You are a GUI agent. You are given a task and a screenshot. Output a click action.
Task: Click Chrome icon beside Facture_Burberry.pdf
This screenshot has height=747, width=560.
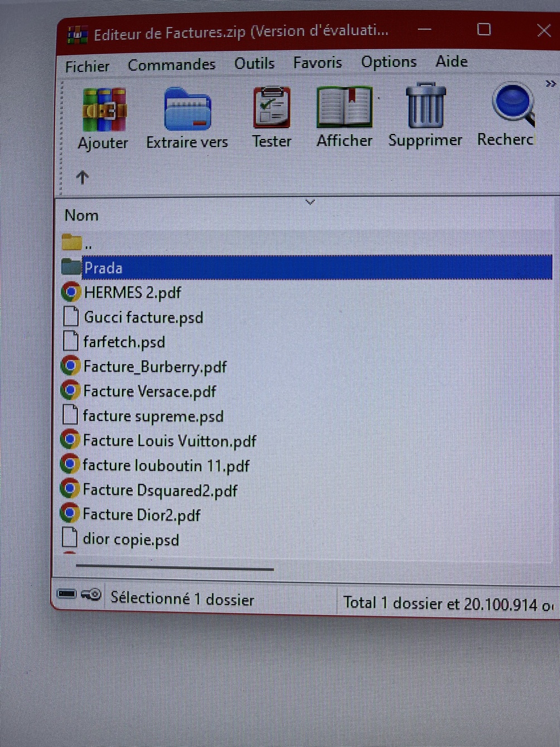tap(70, 366)
